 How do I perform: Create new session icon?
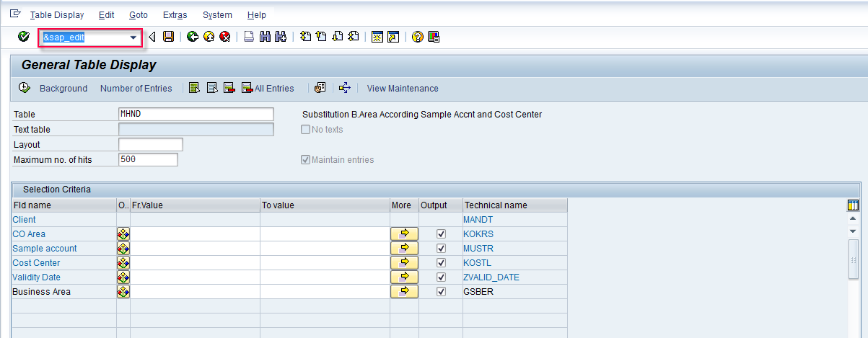377,37
